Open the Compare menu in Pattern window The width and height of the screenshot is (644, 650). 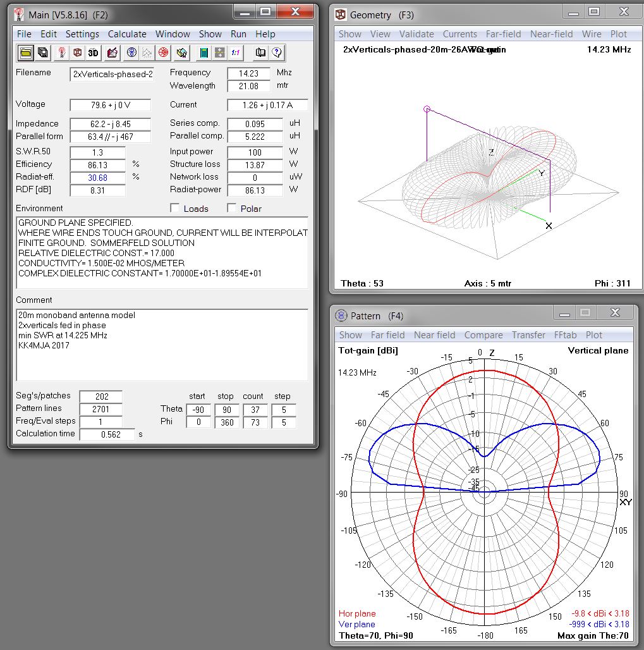(483, 335)
